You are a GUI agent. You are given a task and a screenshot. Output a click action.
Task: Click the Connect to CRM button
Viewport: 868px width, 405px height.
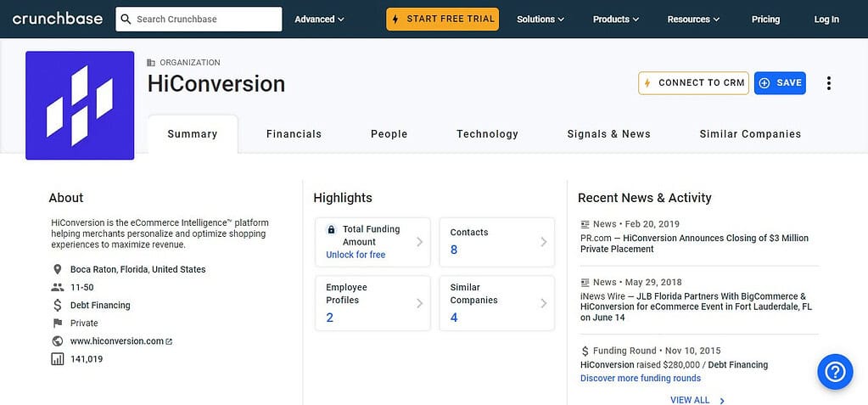(x=693, y=83)
